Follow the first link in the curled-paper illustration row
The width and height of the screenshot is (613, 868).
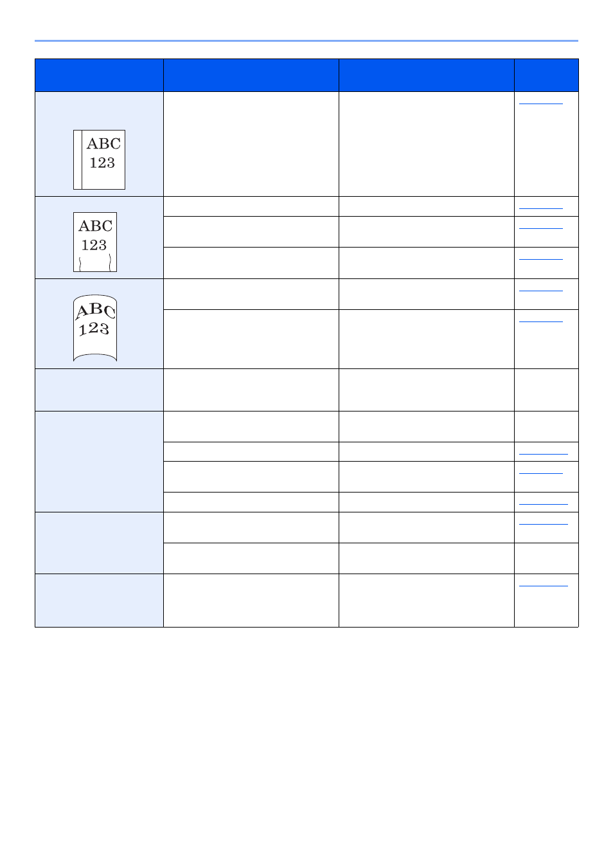point(540,290)
